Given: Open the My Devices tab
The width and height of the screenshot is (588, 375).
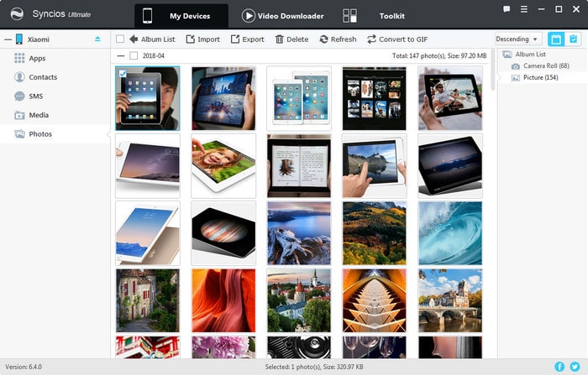Looking at the screenshot, I should click(181, 16).
